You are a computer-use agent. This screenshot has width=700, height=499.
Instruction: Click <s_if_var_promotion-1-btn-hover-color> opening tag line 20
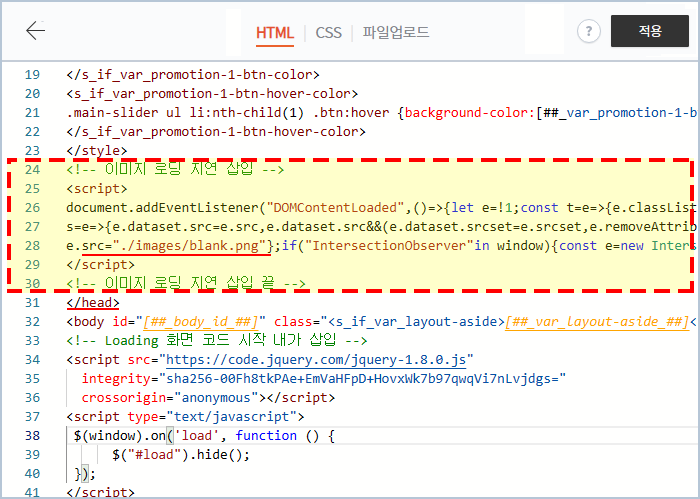[x=212, y=94]
